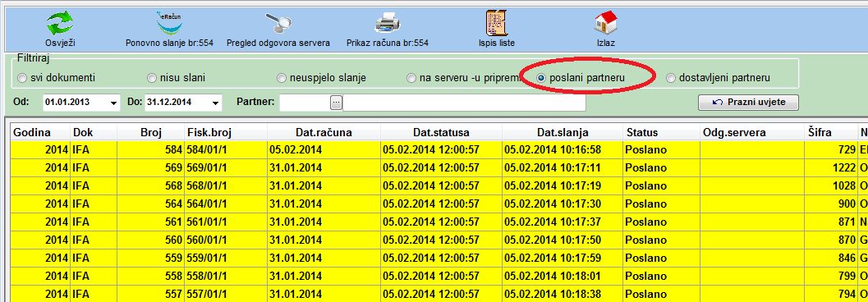Click the Osvježi refresh arrows icon
The image size is (868, 302).
coord(59,23)
